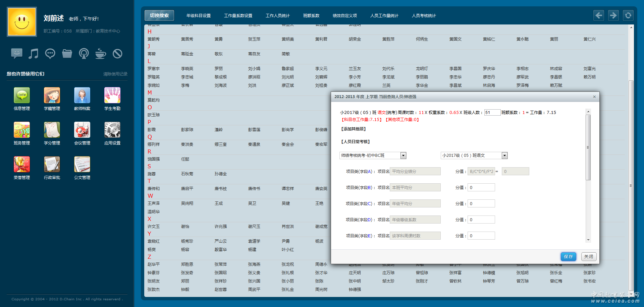Open the 信息管理 info icon
This screenshot has height=307, width=644.
point(22,96)
